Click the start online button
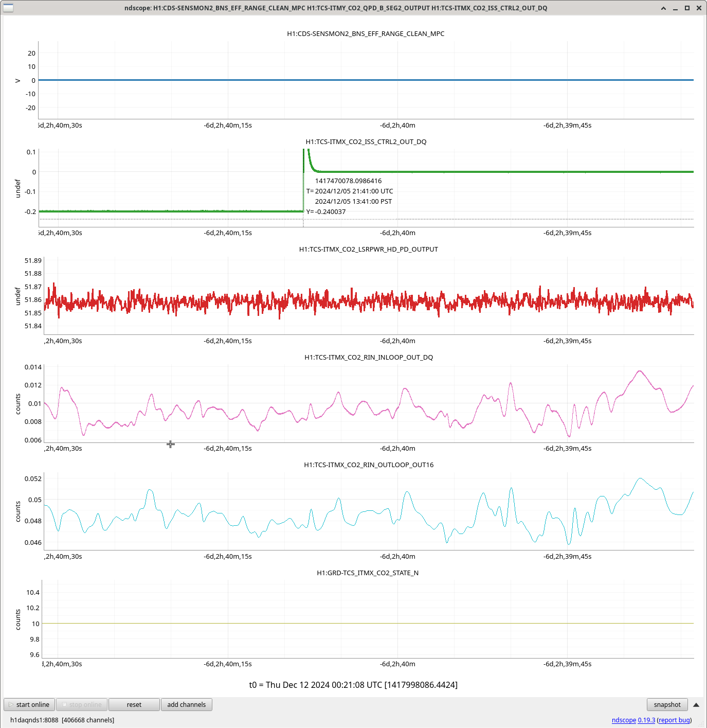Screen dimensions: 707x728 (x=29, y=704)
